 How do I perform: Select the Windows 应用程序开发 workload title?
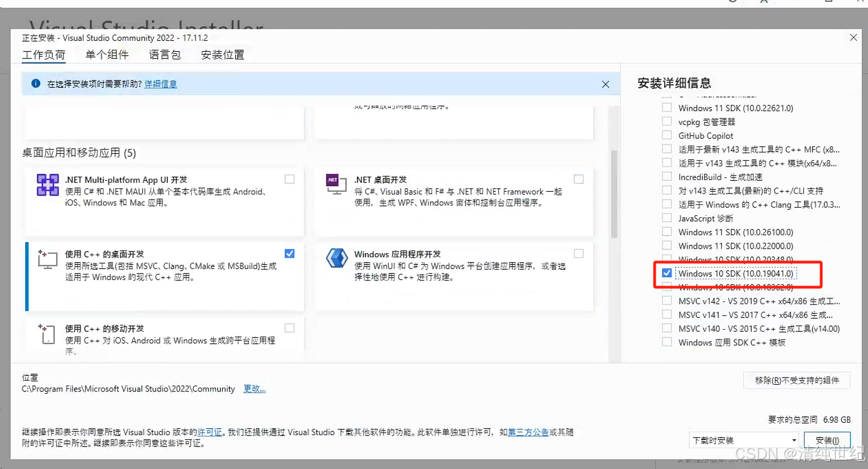click(x=397, y=254)
